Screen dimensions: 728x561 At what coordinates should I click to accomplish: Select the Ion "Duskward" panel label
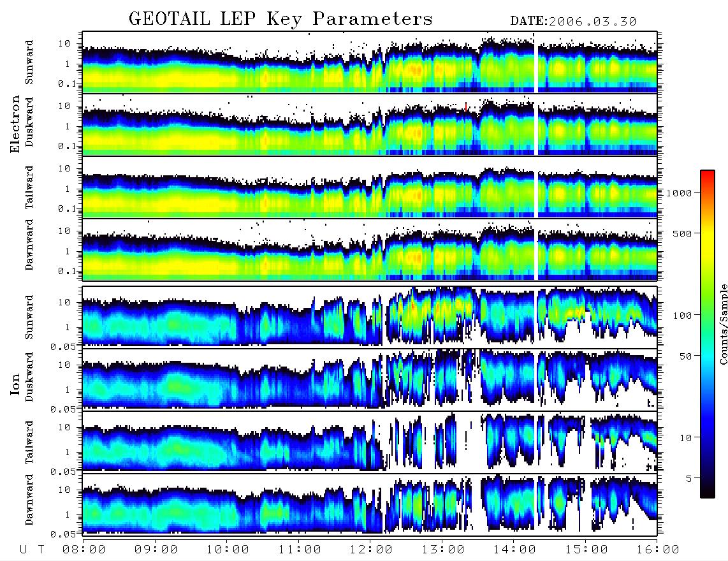pos(29,377)
